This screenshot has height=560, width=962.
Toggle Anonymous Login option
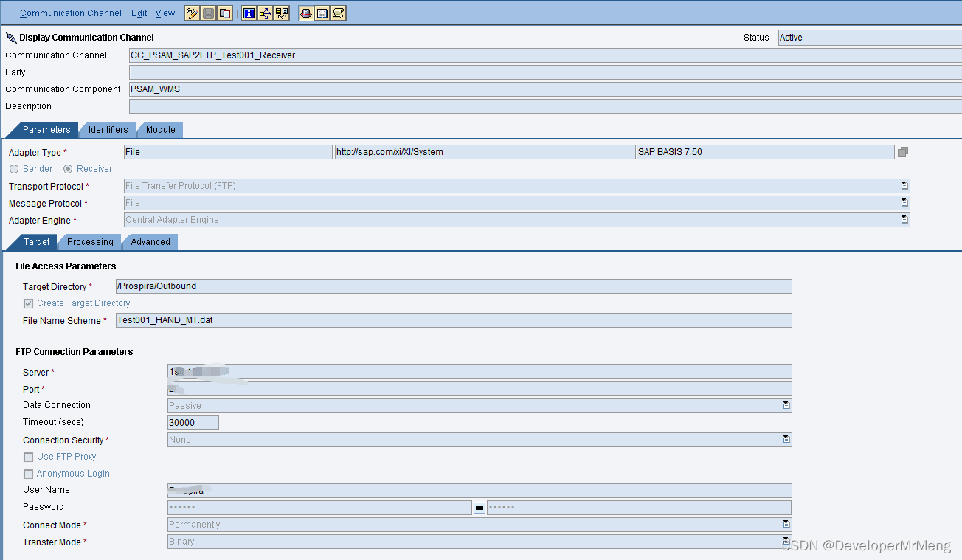28,473
